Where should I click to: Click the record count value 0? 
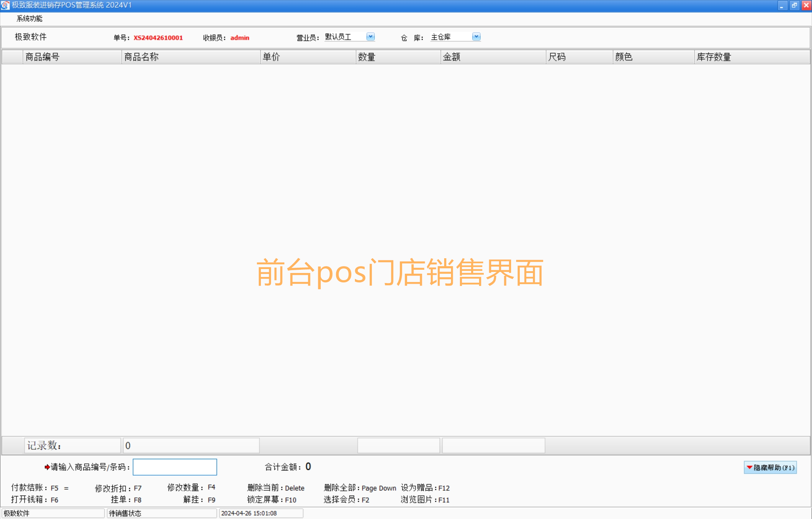coord(191,446)
